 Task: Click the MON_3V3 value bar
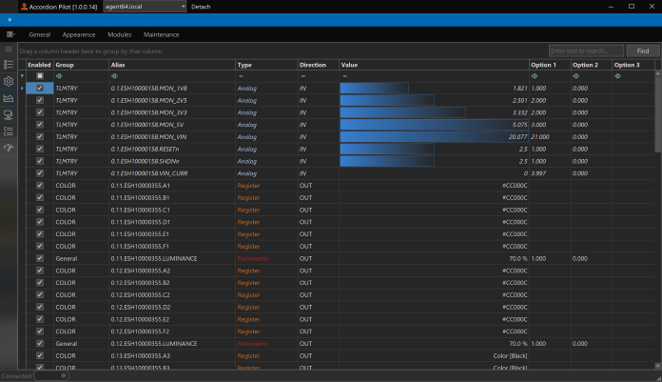pyautogui.click(x=403, y=113)
